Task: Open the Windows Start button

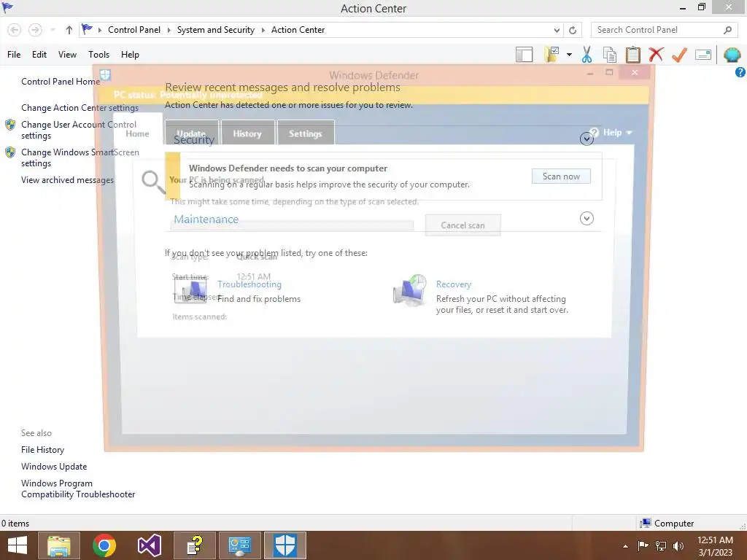Action: pos(18,545)
